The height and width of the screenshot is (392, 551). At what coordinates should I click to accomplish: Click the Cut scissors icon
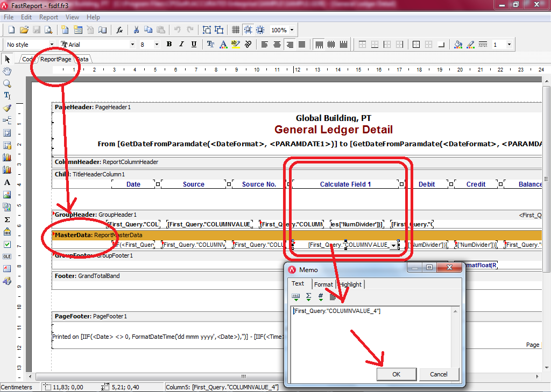point(136,30)
